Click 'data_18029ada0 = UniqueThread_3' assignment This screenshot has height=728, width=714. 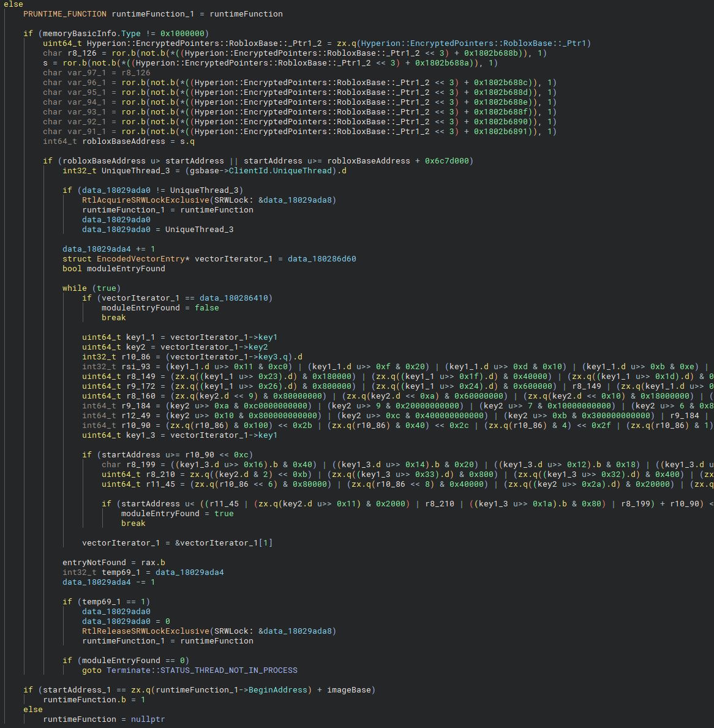pos(158,230)
